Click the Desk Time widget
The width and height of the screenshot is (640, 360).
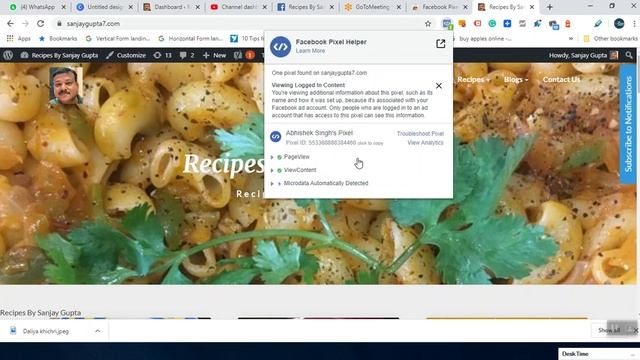[x=598, y=353]
